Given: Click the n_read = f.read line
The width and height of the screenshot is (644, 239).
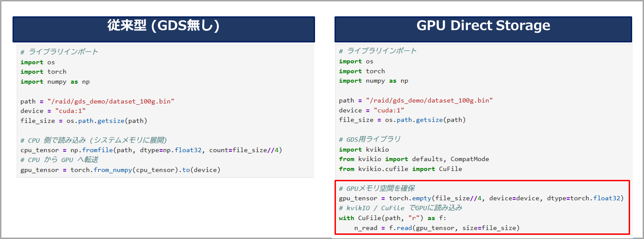Looking at the screenshot, I should (437, 228).
